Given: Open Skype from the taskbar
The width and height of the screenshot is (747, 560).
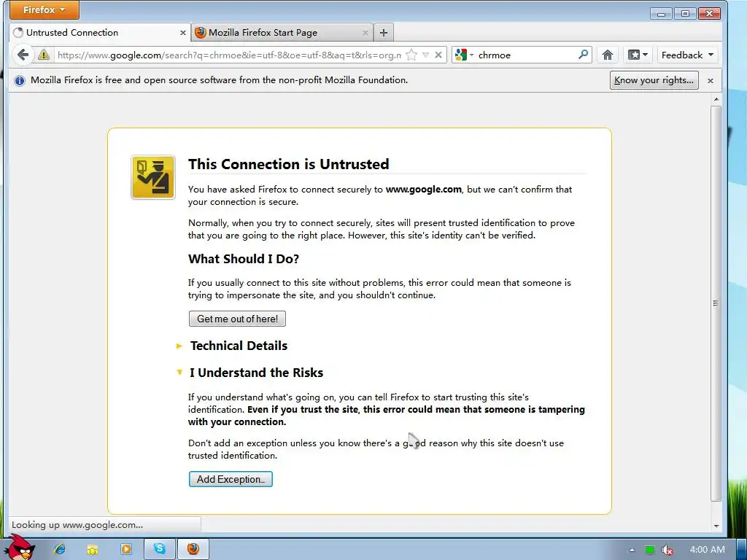Looking at the screenshot, I should [160, 549].
